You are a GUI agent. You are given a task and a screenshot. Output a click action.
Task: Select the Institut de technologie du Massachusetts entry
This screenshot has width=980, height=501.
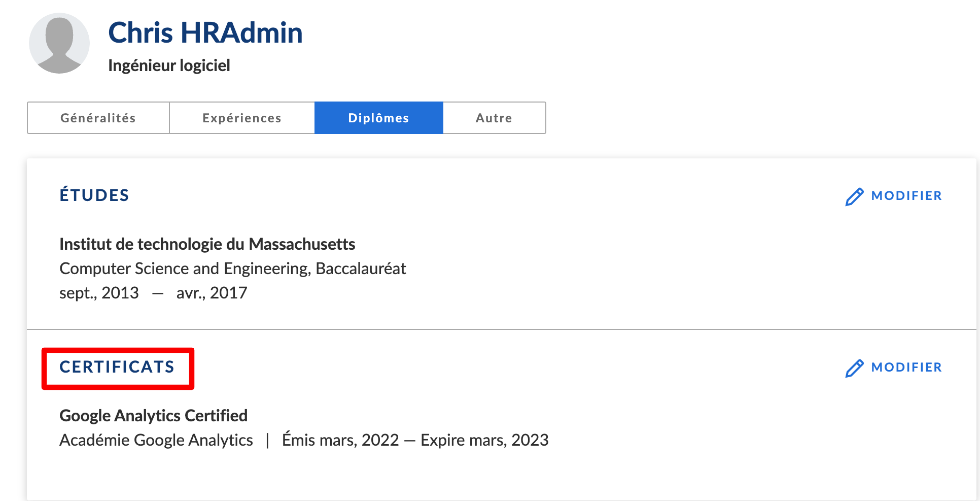point(207,244)
